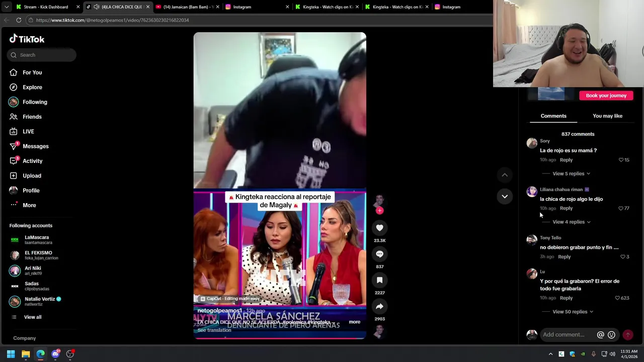This screenshot has width=644, height=362.
Task: Go to next video with down arrow
Action: click(x=505, y=196)
